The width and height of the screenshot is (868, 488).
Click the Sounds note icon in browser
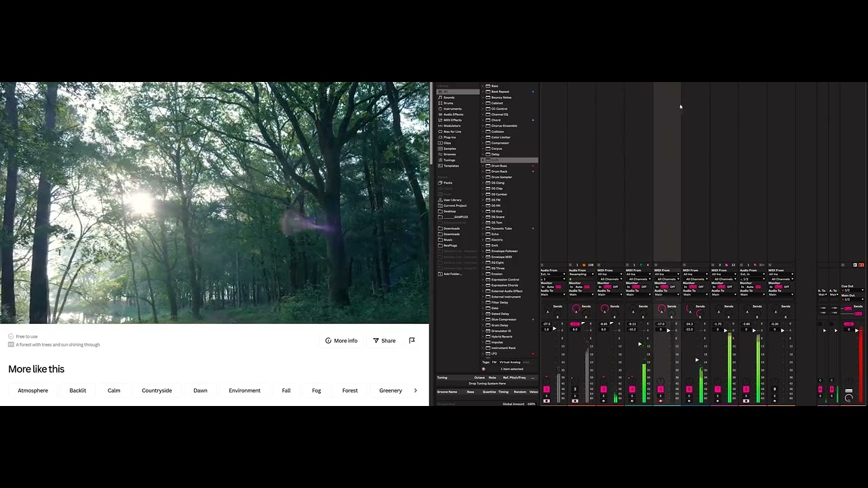tap(440, 98)
